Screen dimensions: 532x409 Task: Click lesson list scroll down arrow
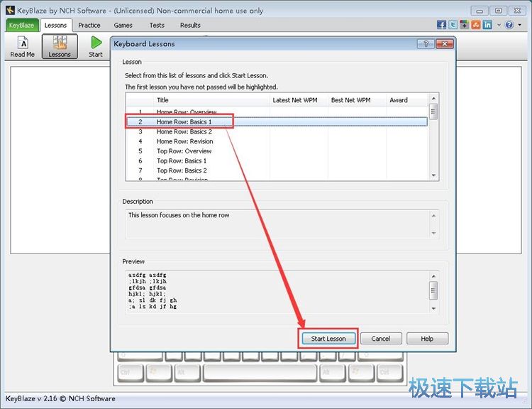pos(433,175)
